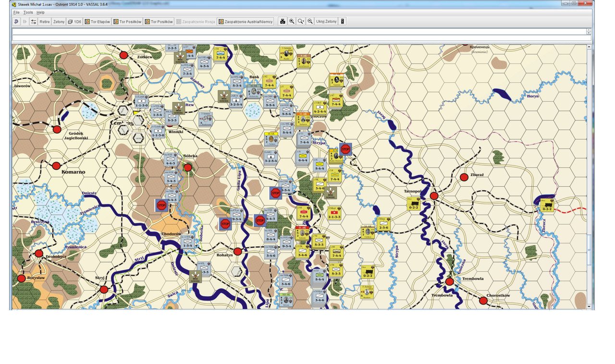Viewport: 615px width, 364px height.
Task: Click the Rohatyn city red marker
Action: click(237, 252)
